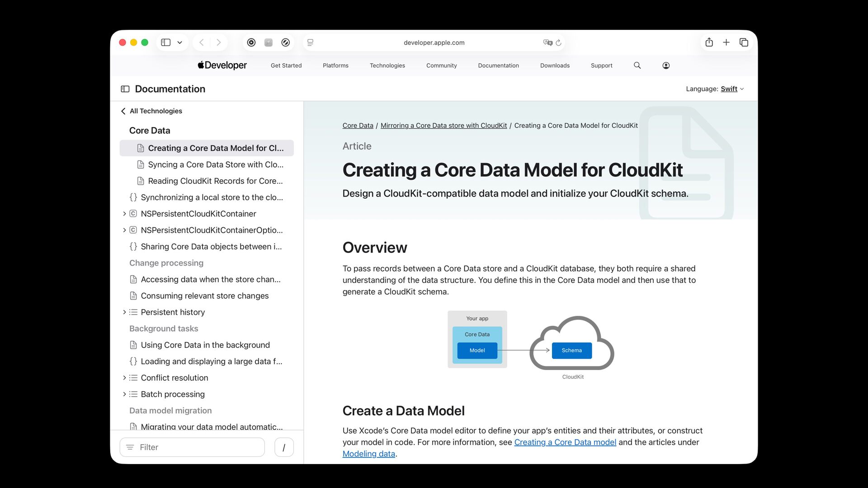Click the account profile icon
868x488 pixels.
pyautogui.click(x=666, y=66)
